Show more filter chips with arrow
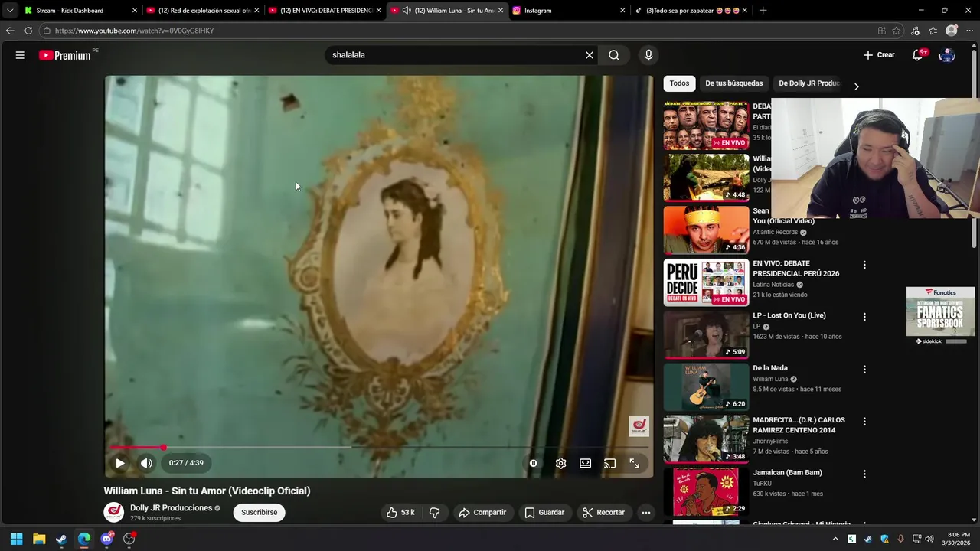Screen dimensions: 980x551 point(856,86)
